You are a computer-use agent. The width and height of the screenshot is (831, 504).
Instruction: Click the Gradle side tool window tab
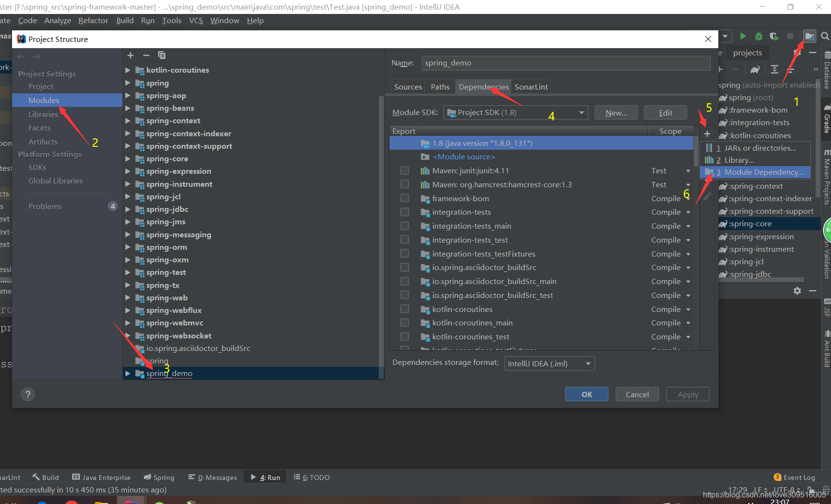pyautogui.click(x=827, y=119)
